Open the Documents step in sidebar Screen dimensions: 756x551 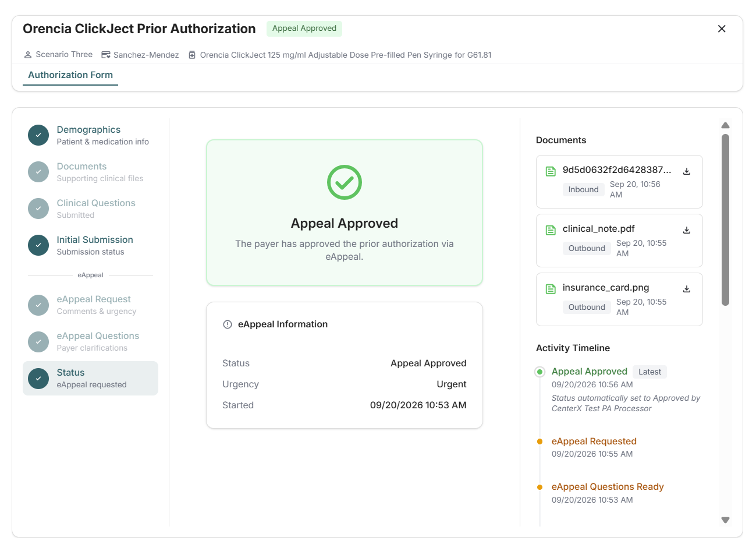[x=90, y=172]
